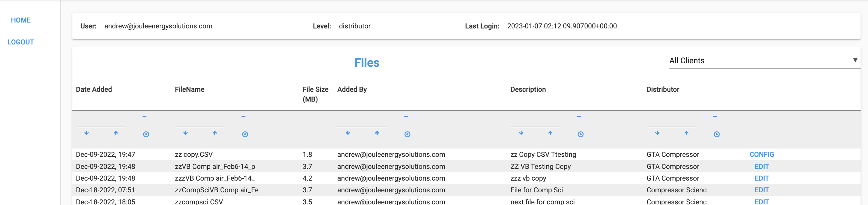Select file name zzVB Comp air_Feb6-14_p
868x205 pixels.
click(215, 167)
